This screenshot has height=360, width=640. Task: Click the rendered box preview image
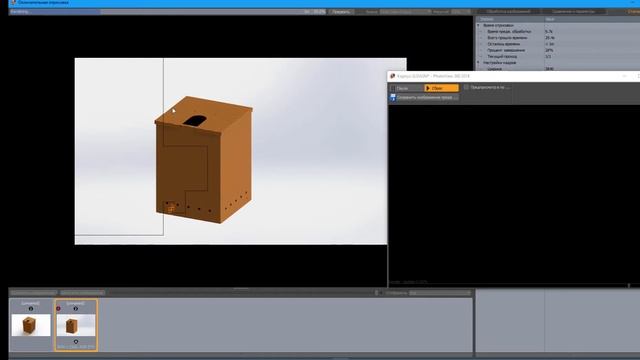pyautogui.click(x=231, y=151)
